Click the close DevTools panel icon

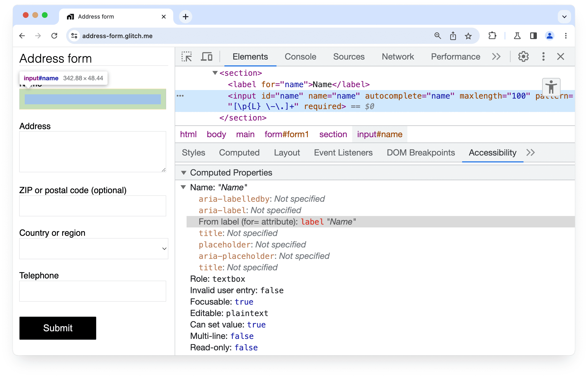[x=561, y=57]
